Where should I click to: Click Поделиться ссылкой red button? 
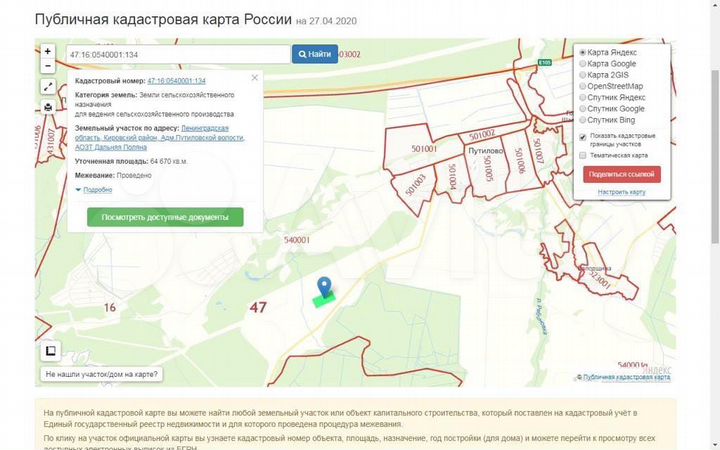pyautogui.click(x=622, y=174)
